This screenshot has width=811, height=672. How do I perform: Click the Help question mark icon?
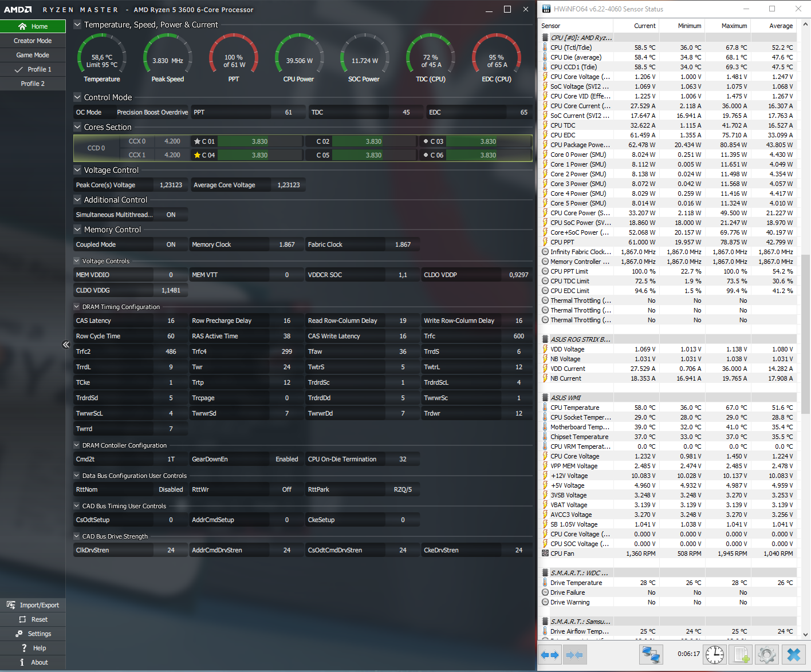click(x=24, y=648)
